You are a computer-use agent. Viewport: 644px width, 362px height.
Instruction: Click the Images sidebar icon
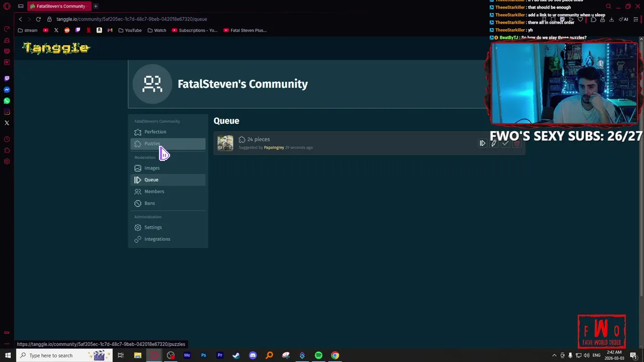tap(138, 168)
